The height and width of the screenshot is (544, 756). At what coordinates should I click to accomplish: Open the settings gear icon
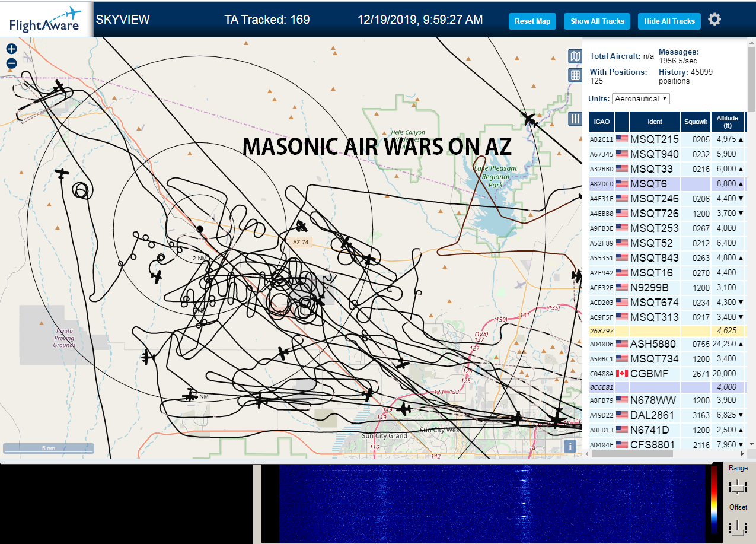714,20
